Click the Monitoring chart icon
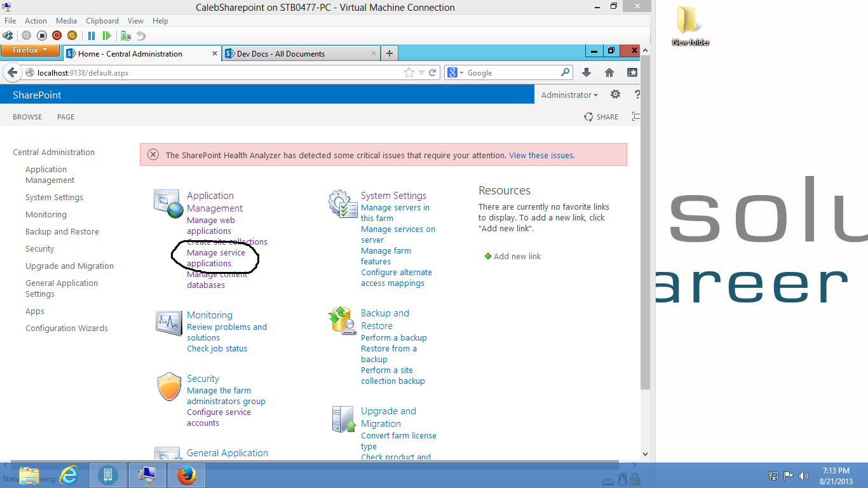This screenshot has height=488, width=868. click(x=169, y=323)
